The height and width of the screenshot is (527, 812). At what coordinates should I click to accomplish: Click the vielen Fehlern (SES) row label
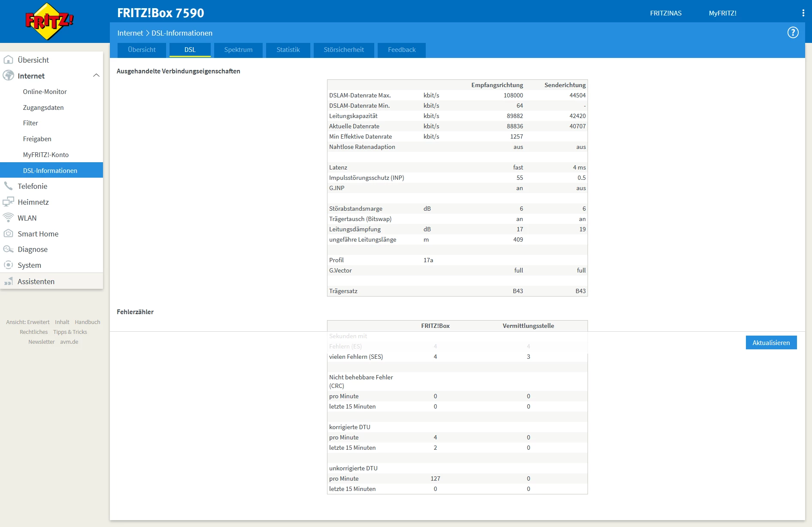click(x=356, y=357)
